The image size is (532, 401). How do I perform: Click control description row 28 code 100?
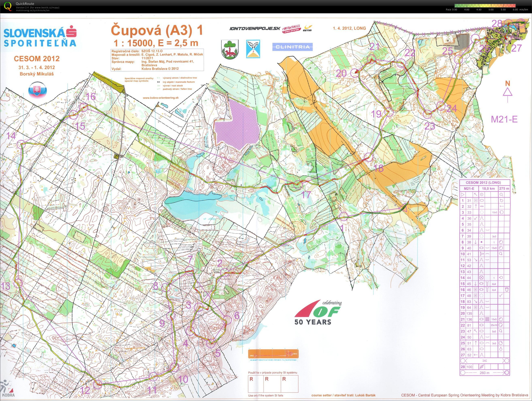pyautogui.click(x=485, y=367)
